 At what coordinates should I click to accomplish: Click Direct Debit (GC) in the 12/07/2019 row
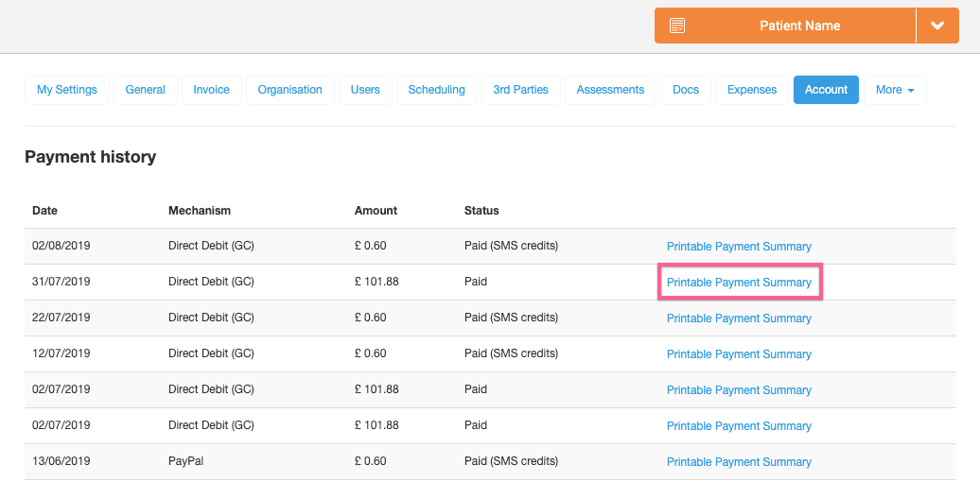click(x=211, y=353)
